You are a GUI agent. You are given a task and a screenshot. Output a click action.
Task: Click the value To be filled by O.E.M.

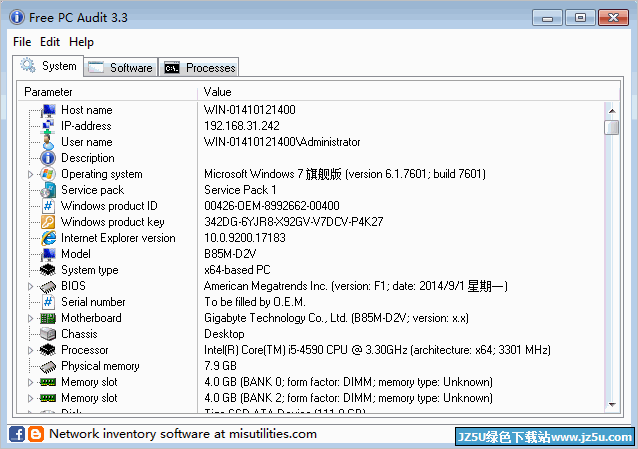tap(255, 302)
